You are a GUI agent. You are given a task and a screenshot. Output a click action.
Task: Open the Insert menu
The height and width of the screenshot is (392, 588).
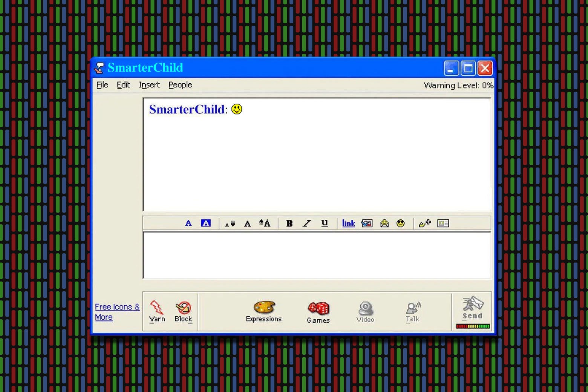pos(149,85)
